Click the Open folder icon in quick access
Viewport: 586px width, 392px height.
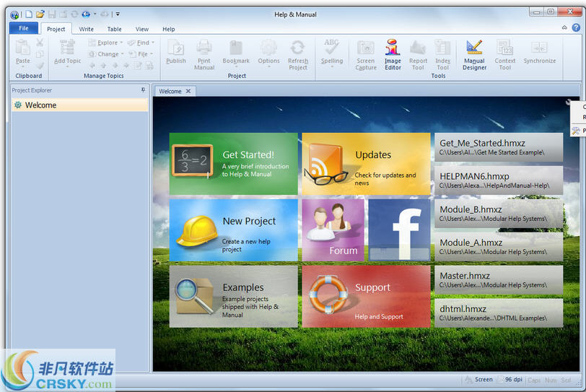40,14
